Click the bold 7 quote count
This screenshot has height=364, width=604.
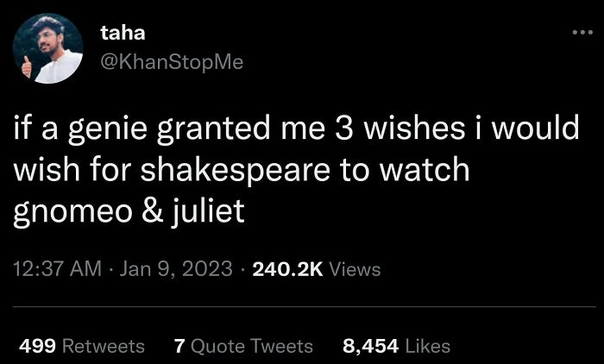179,346
